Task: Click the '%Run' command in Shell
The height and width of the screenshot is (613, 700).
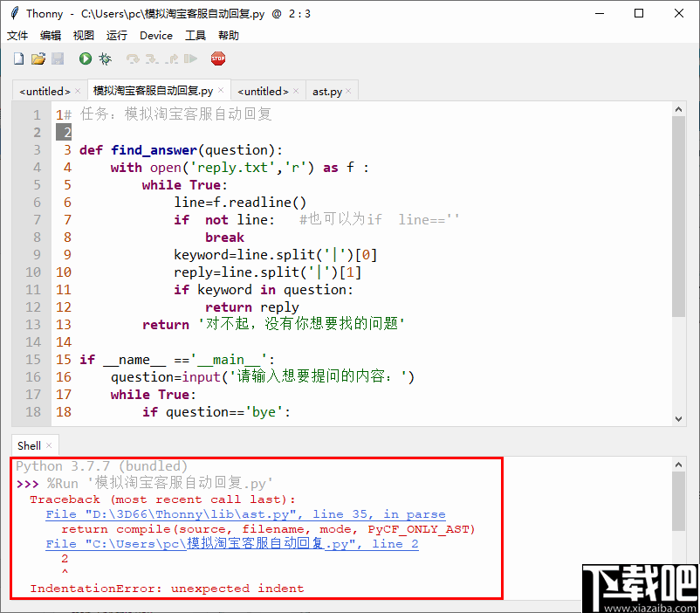Action: coord(63,483)
